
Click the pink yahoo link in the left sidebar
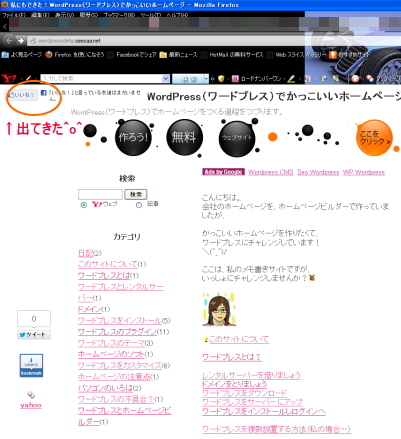click(31, 405)
